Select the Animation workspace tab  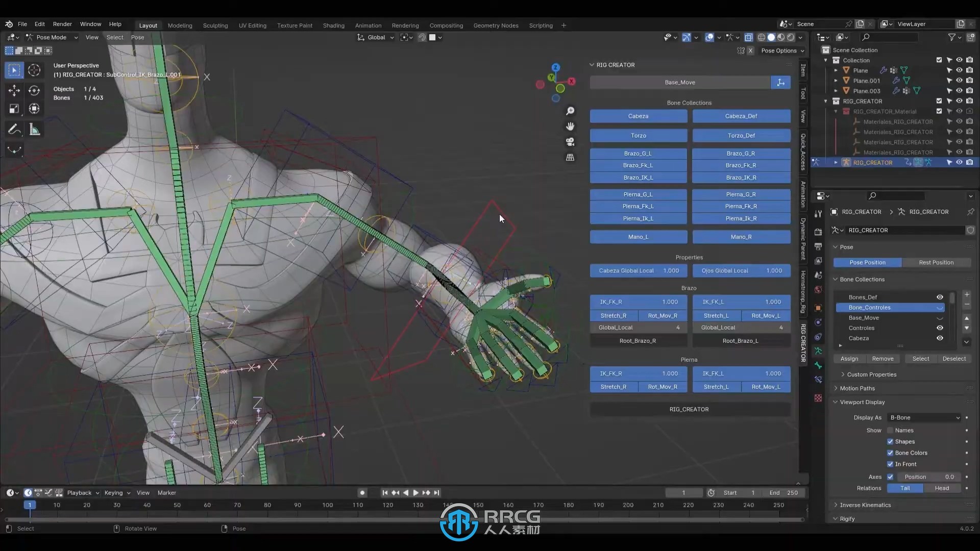[x=368, y=25]
